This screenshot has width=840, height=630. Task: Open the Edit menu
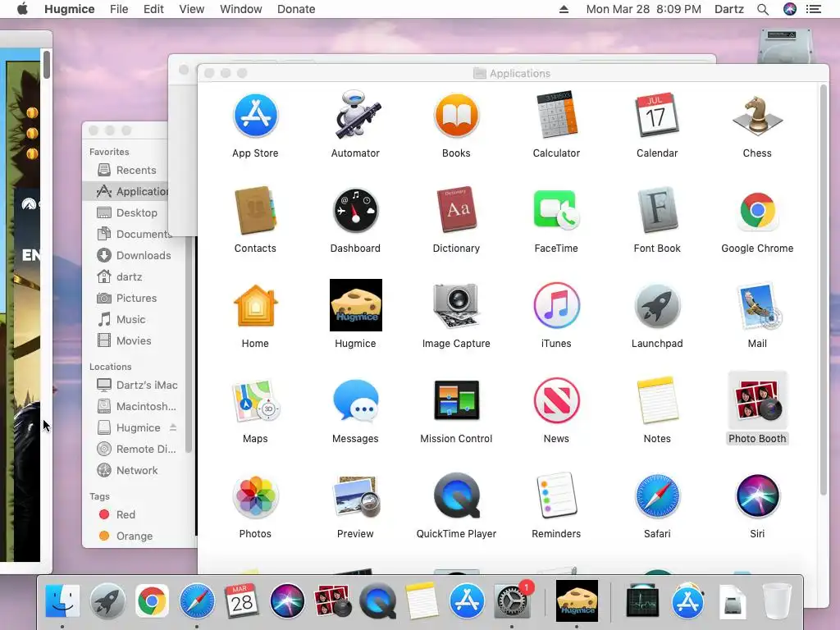(x=153, y=9)
